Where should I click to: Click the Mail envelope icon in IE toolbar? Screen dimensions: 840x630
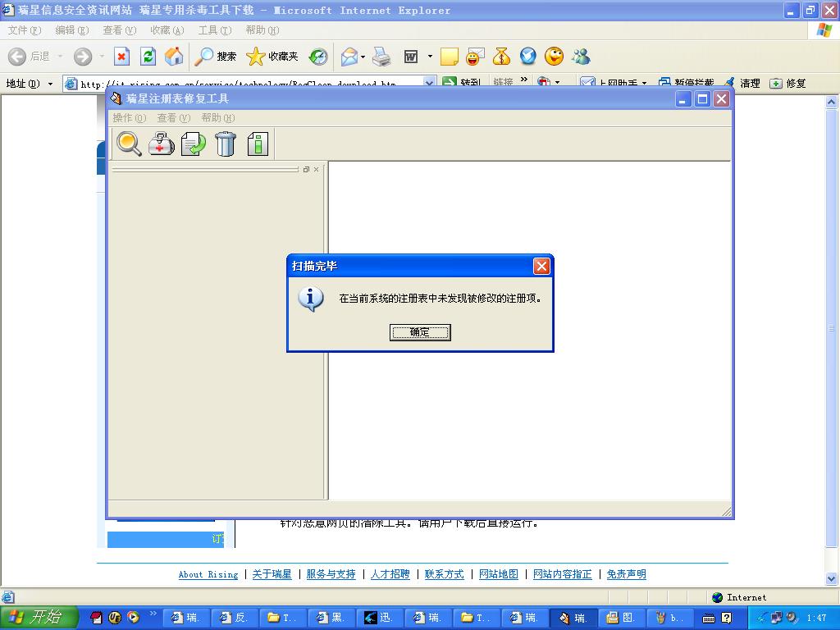(349, 57)
